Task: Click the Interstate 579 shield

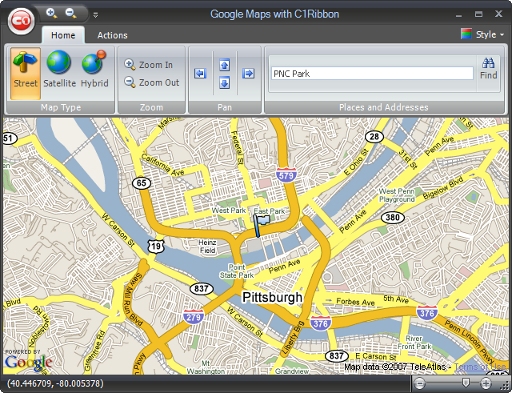Action: (286, 175)
